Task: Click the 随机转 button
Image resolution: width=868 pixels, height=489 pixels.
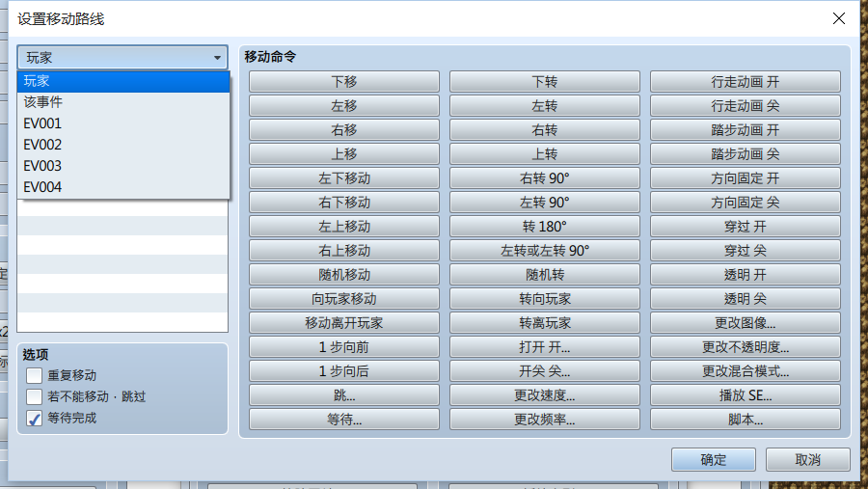Action: [x=545, y=275]
